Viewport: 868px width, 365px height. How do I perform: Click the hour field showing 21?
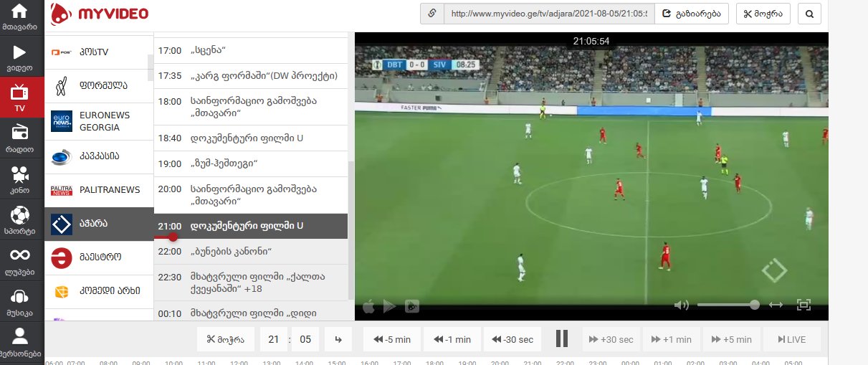click(x=273, y=340)
